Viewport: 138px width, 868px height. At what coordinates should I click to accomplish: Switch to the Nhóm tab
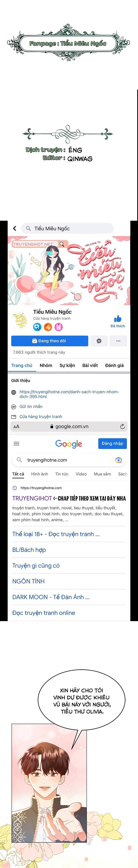[46, 365]
